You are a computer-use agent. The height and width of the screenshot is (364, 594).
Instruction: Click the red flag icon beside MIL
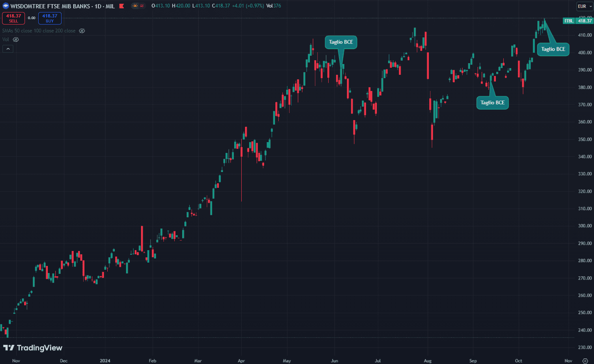pyautogui.click(x=121, y=6)
